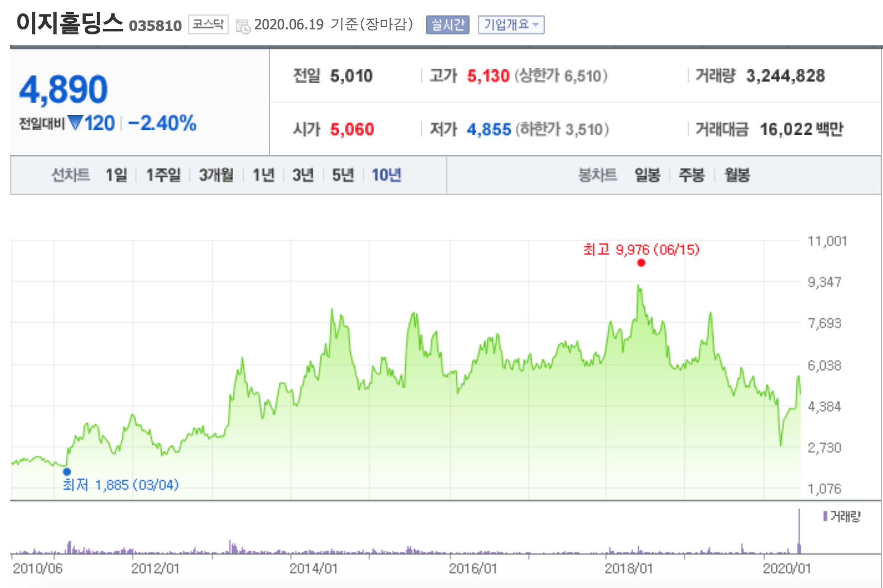Image resolution: width=883 pixels, height=588 pixels.
Task: Click the stock code 035810
Action: [155, 25]
